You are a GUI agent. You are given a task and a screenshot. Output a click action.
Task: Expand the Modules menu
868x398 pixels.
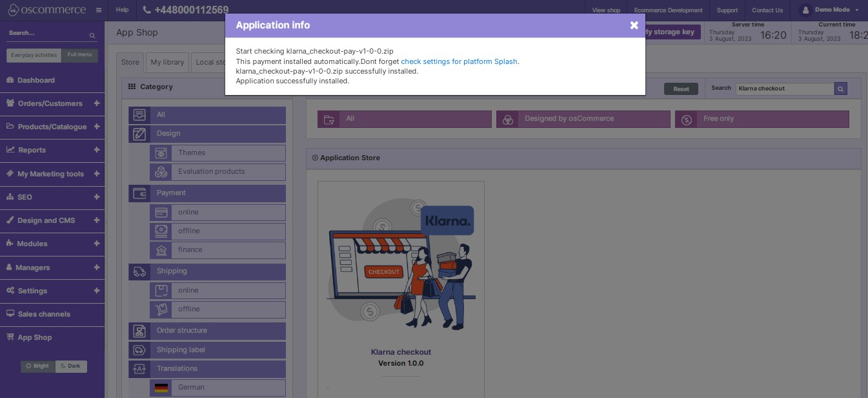[97, 244]
